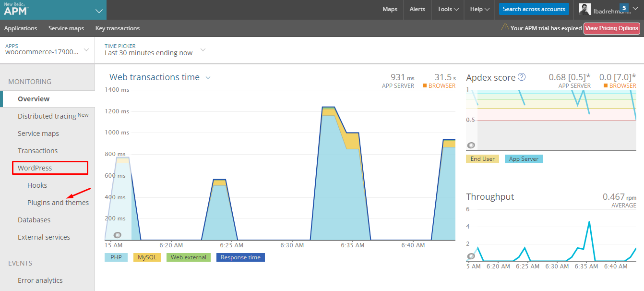Click the round marker icon on Web transactions chart
This screenshot has height=291, width=644.
pos(118,235)
